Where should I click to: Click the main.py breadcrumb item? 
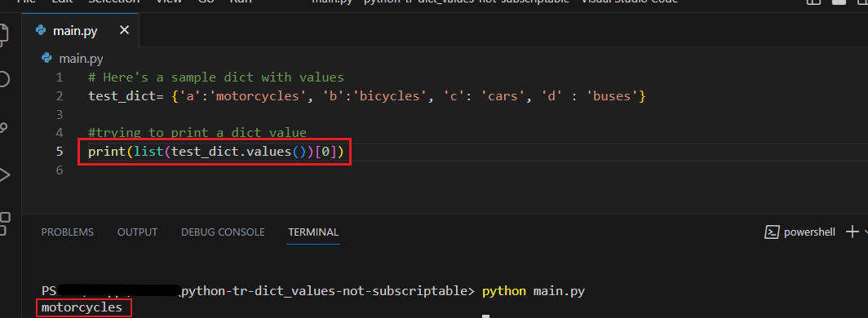click(x=81, y=59)
